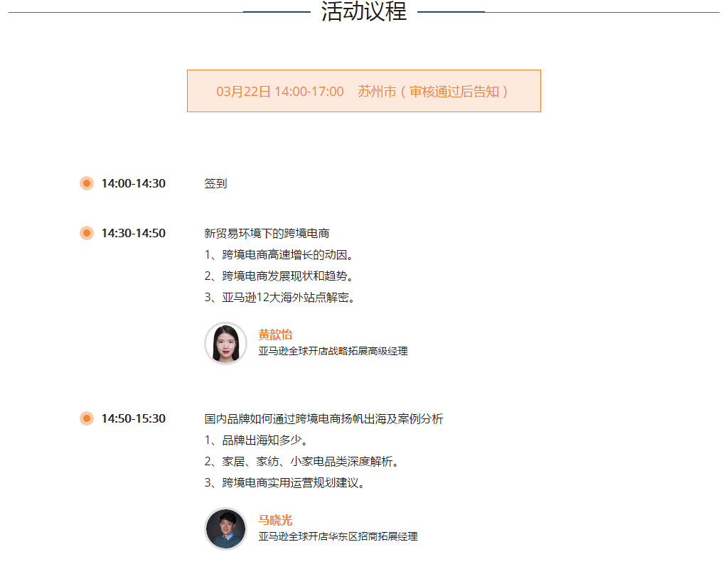
Task: Click the 签到 agenda item
Action: [x=215, y=183]
